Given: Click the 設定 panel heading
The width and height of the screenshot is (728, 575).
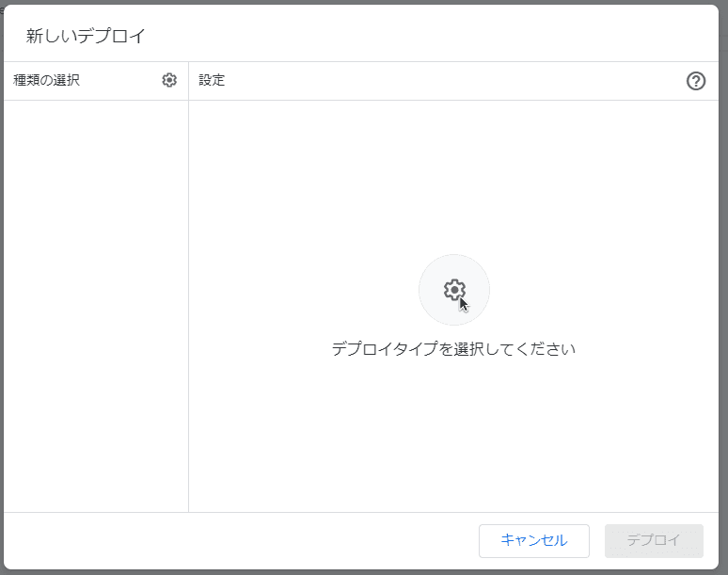Looking at the screenshot, I should [212, 81].
